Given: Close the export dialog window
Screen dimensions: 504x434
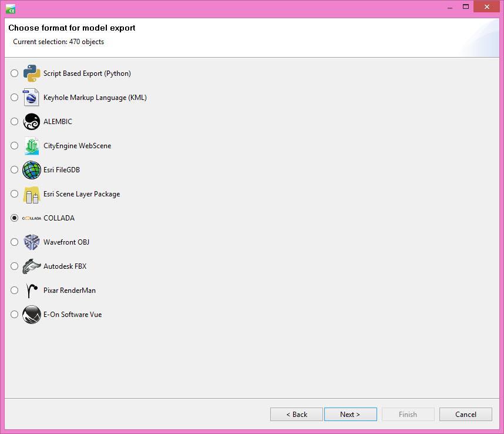Looking at the screenshot, I should coord(486,6).
